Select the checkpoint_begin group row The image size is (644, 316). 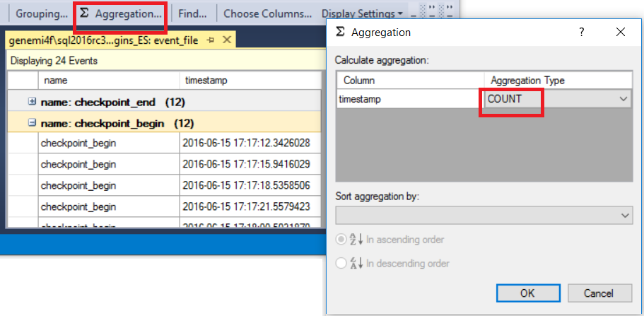[x=164, y=123]
